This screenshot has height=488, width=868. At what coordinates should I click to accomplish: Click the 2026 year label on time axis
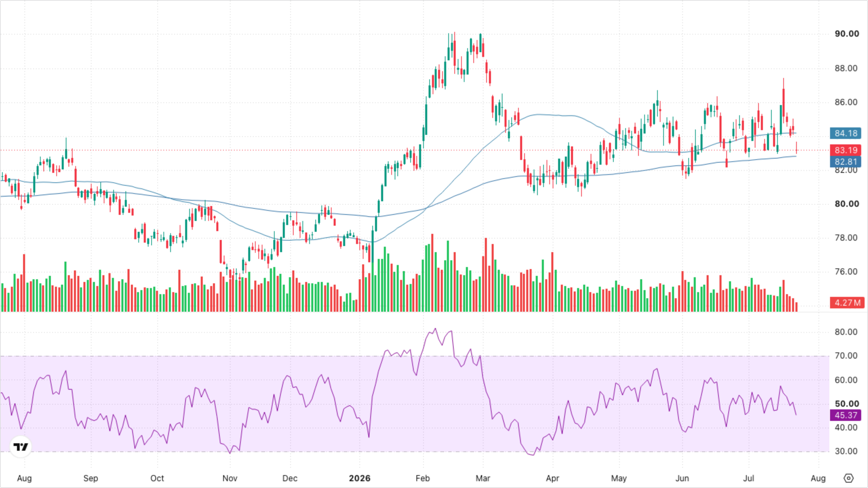pyautogui.click(x=360, y=479)
